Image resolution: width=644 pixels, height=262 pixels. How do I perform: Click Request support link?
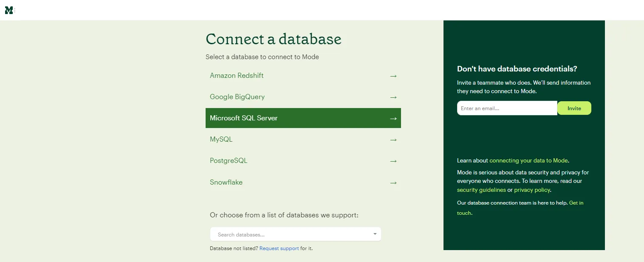pyautogui.click(x=279, y=248)
